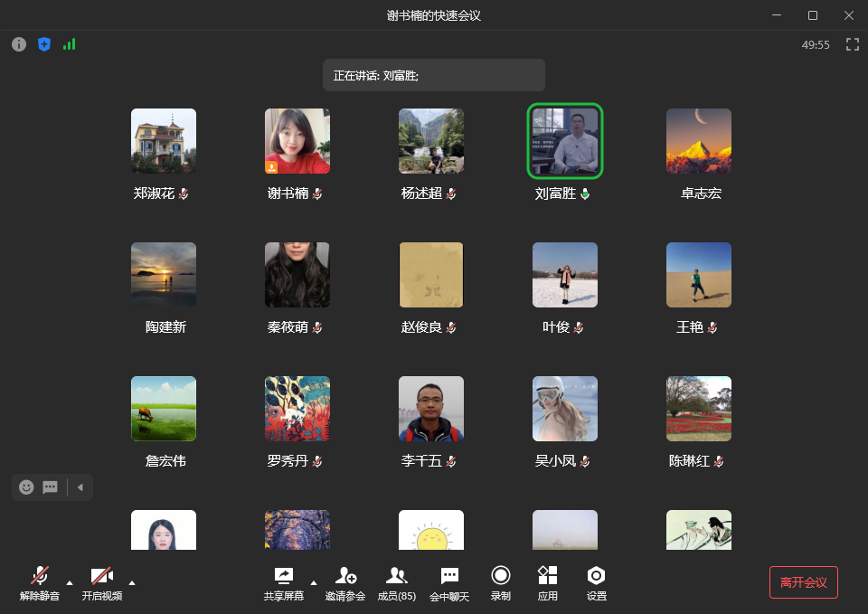Click the muted mic icon next to 郑淑花
This screenshot has height=614, width=868.
(x=184, y=194)
